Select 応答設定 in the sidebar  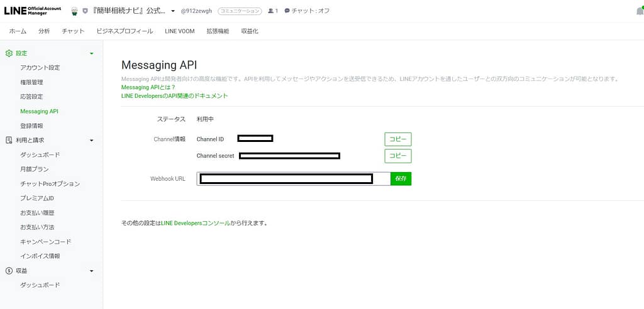point(31,97)
